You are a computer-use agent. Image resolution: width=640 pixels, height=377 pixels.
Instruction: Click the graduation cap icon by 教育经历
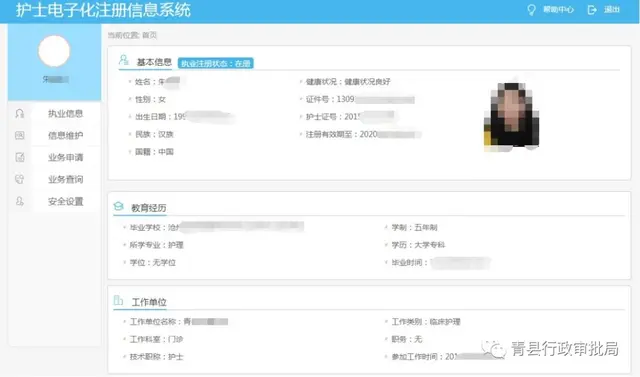click(118, 206)
